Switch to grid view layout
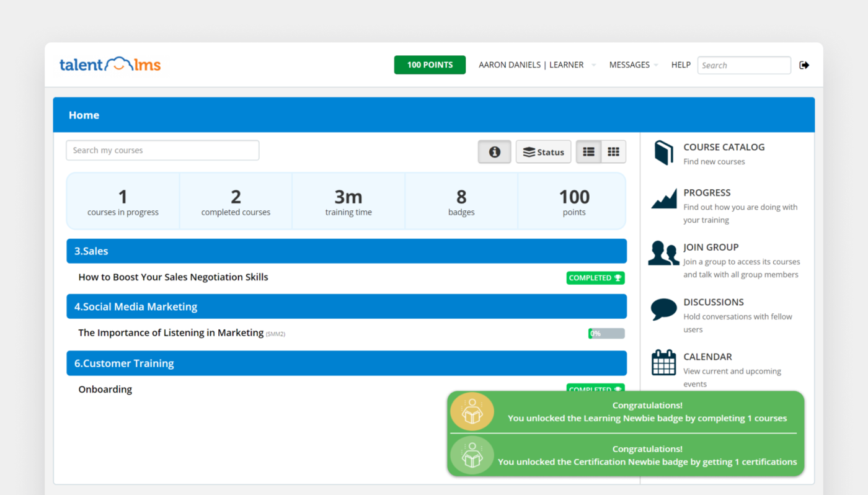The image size is (868, 495). 613,152
